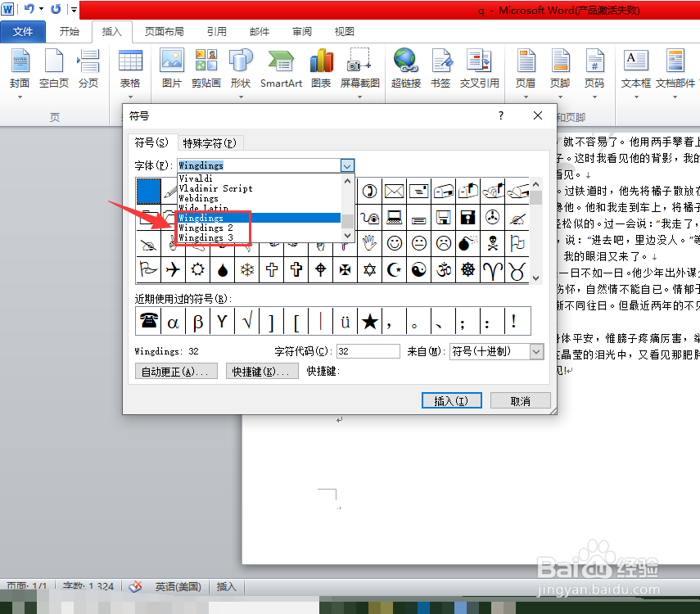Click the dialog help question mark
The image size is (700, 614).
[501, 115]
